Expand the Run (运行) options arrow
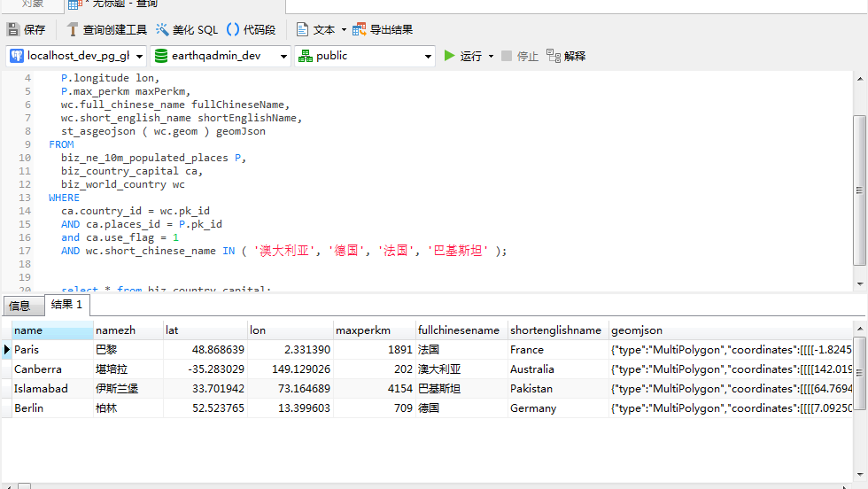This screenshot has height=489, width=868. point(491,56)
